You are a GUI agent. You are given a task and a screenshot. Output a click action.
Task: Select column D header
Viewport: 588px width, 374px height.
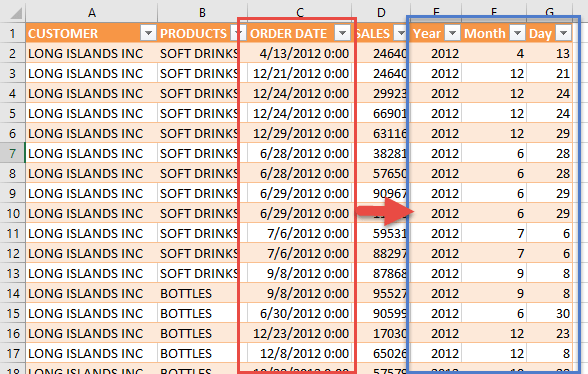pos(381,13)
